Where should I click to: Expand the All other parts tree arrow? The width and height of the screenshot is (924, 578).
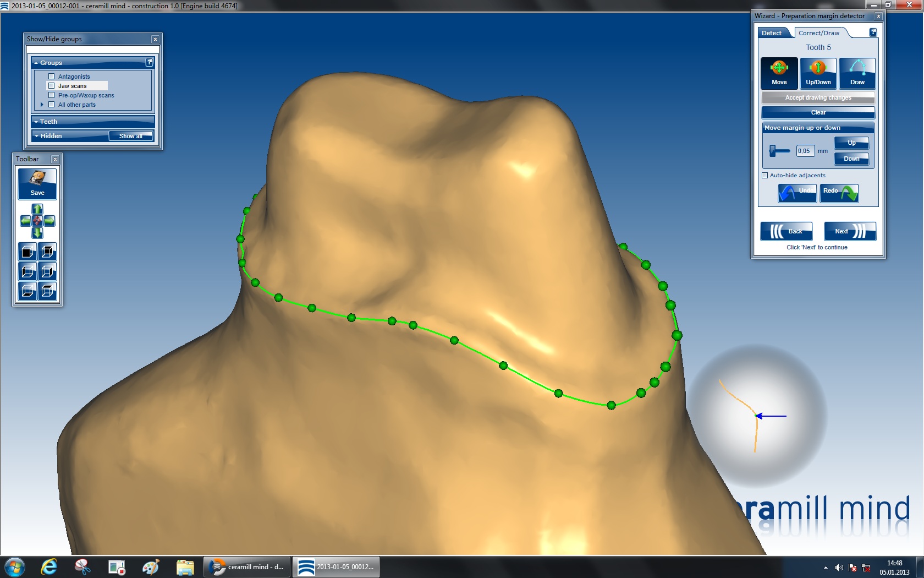42,105
